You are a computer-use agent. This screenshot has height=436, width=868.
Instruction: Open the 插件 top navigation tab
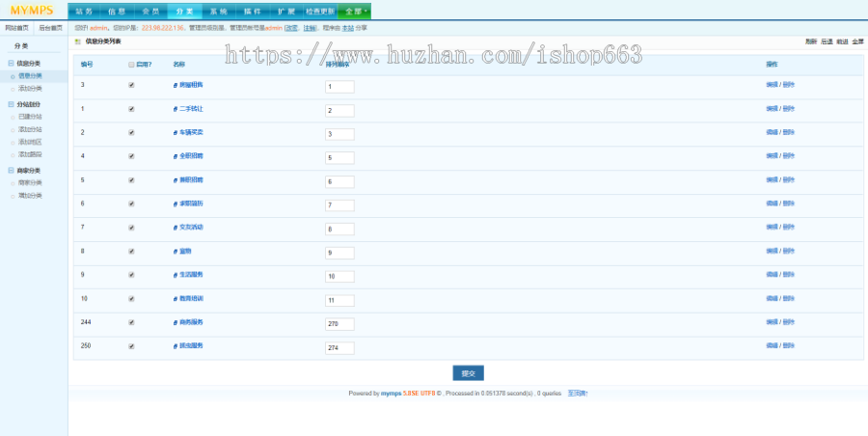click(253, 12)
